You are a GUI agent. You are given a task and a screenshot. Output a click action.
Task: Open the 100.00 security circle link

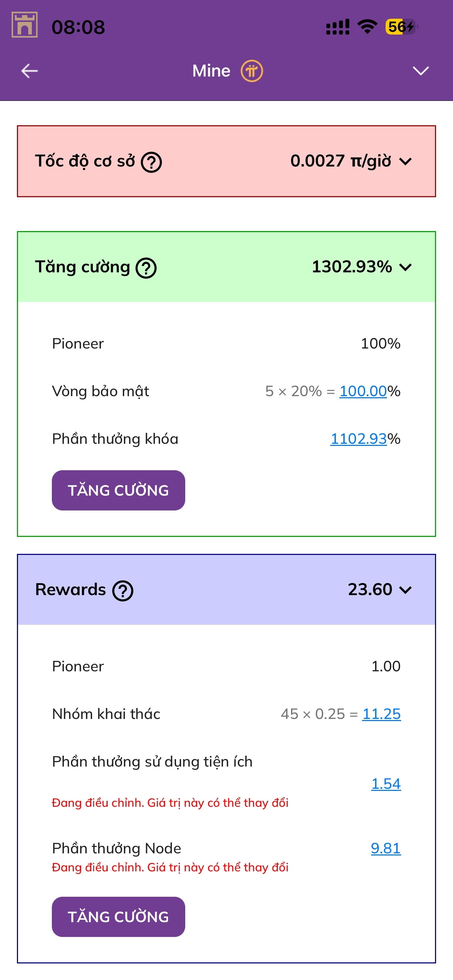point(363,391)
